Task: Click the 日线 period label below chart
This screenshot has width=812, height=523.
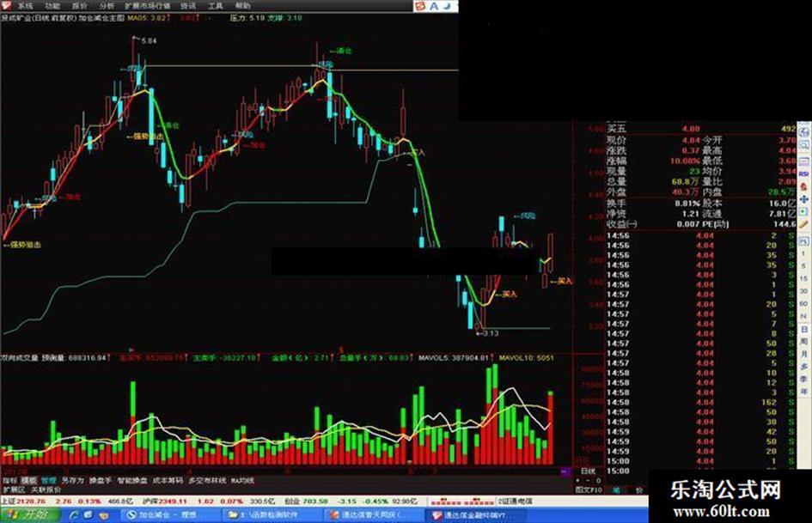Action: pyautogui.click(x=588, y=471)
